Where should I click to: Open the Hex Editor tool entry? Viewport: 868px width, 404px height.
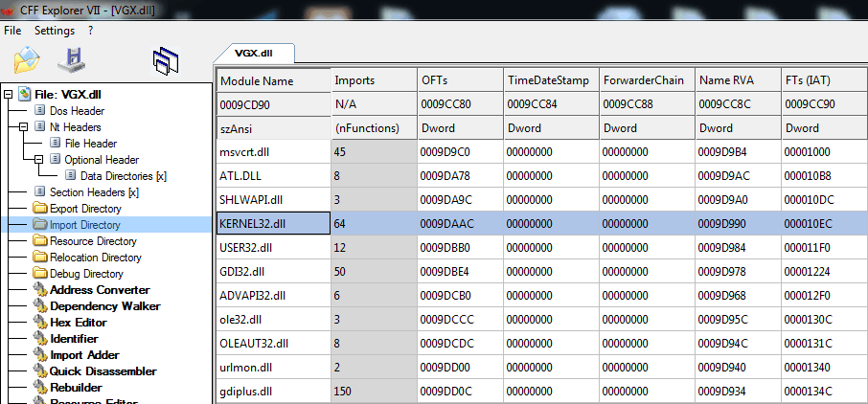coord(79,322)
